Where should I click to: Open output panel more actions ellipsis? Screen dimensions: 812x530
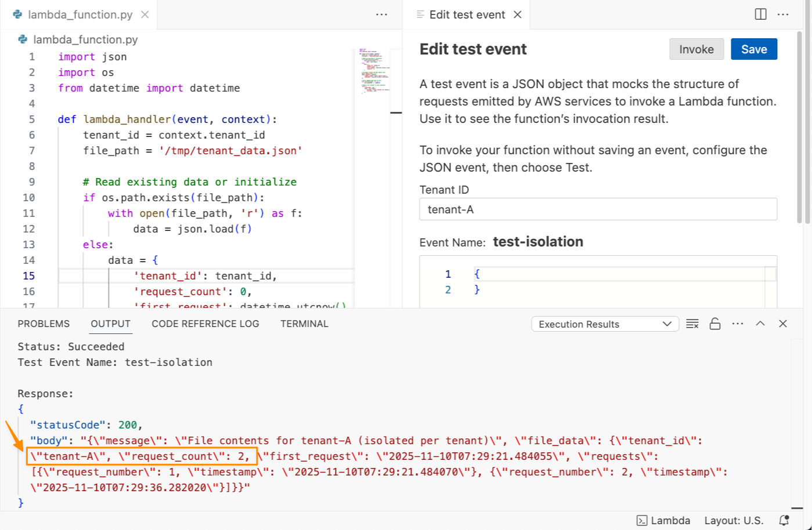pyautogui.click(x=738, y=324)
